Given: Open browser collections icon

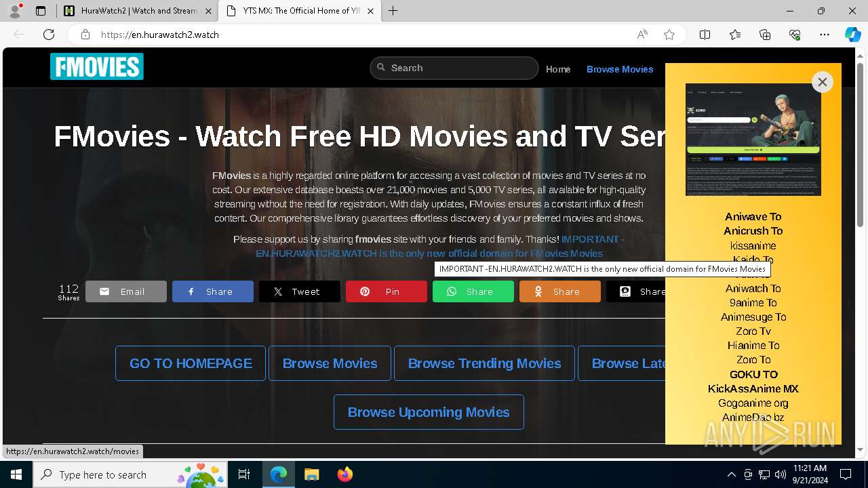Looking at the screenshot, I should [x=765, y=35].
